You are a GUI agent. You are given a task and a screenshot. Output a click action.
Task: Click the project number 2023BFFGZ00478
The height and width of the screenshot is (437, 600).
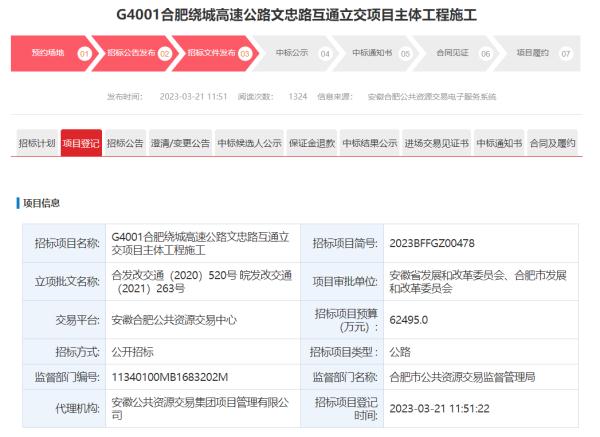[x=432, y=243]
